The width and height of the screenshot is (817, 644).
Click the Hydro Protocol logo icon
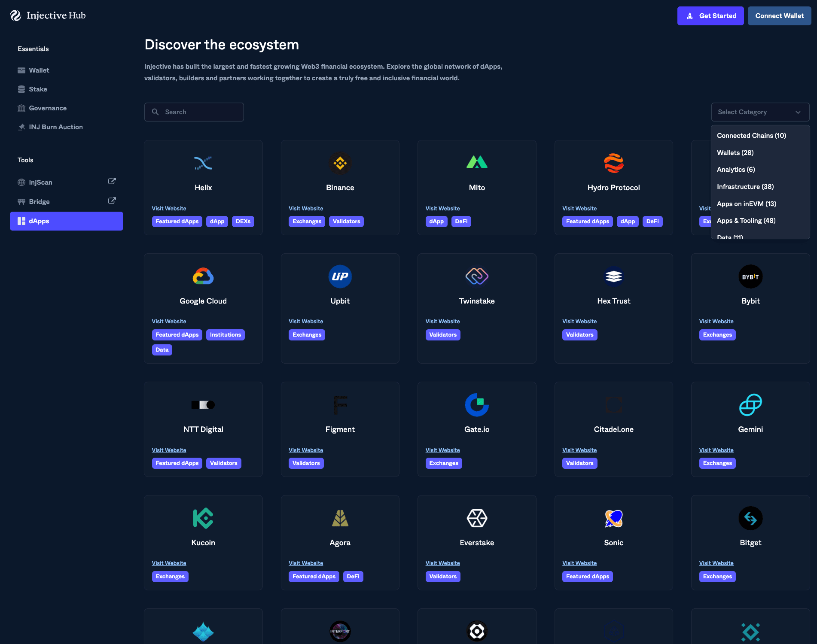(614, 163)
